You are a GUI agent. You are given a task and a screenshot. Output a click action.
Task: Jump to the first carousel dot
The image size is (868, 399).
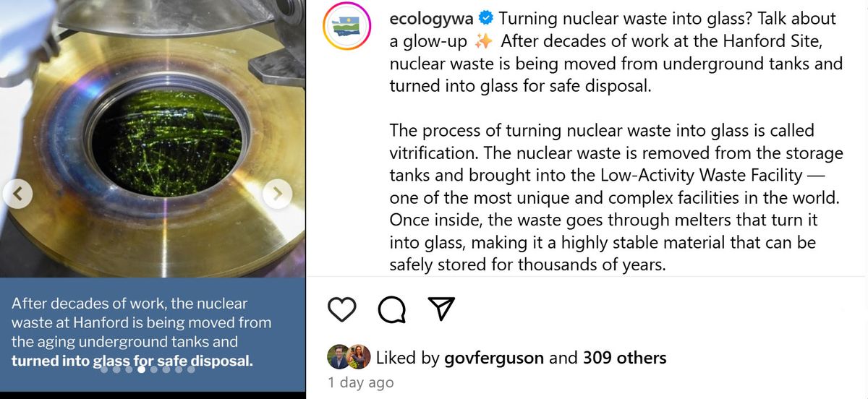104,369
